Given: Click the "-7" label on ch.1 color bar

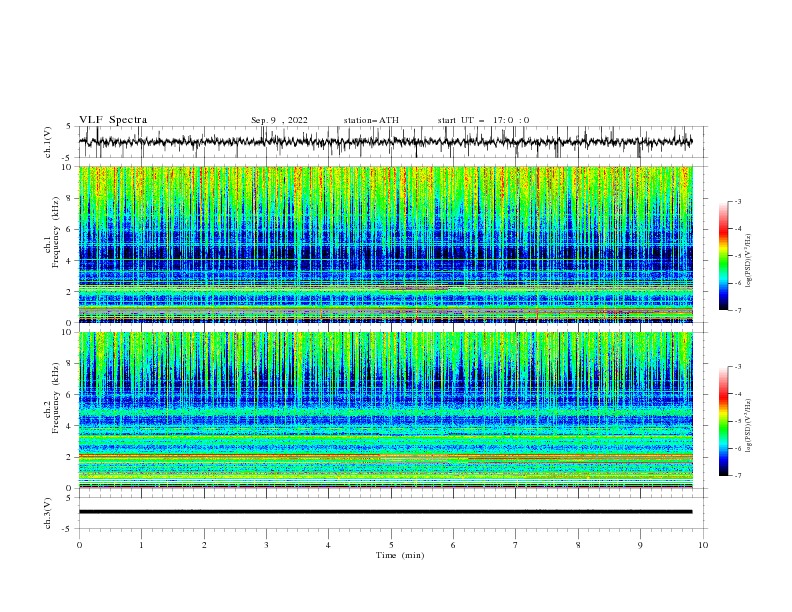Looking at the screenshot, I should click(x=738, y=310).
